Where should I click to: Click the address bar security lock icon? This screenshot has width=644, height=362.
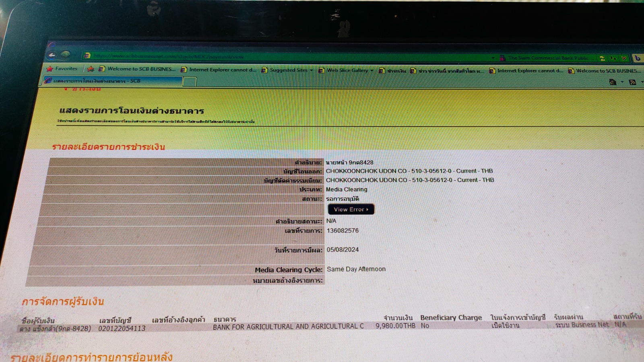pyautogui.click(x=502, y=58)
